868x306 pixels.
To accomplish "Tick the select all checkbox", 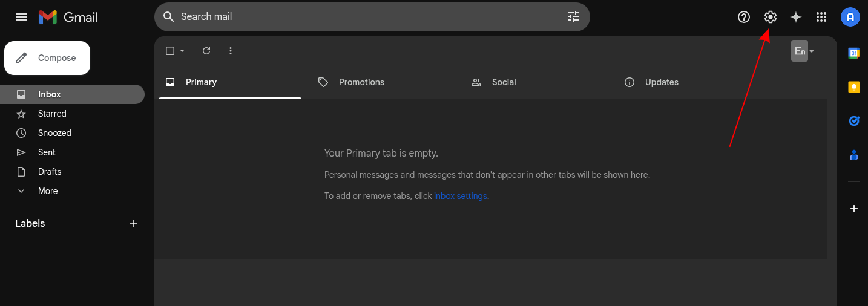I will pos(170,51).
